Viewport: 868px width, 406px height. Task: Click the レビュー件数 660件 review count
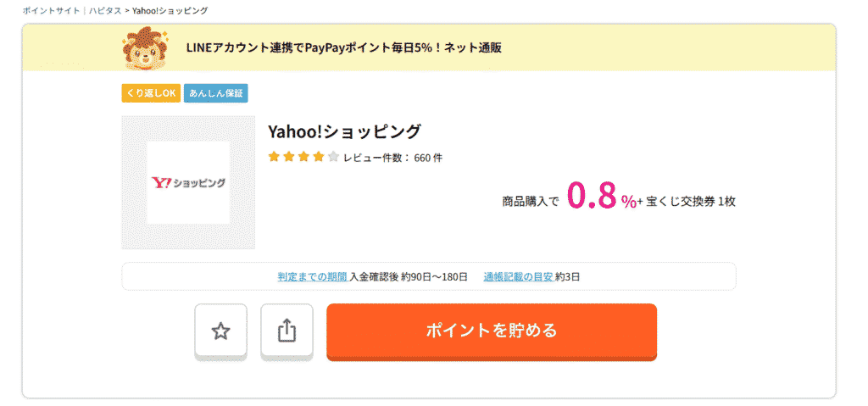pyautogui.click(x=392, y=158)
